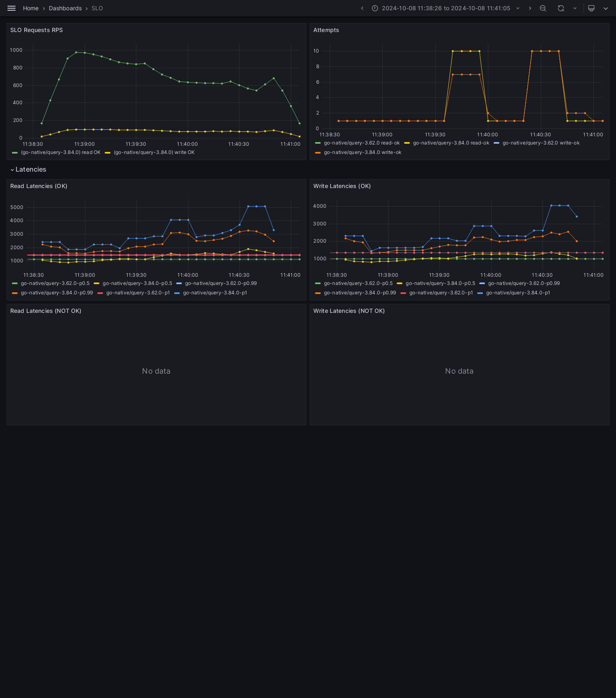This screenshot has width=616, height=698.
Task: Toggle query-3.84.0-p0.5 in Write Latencies legend
Action: pos(440,283)
